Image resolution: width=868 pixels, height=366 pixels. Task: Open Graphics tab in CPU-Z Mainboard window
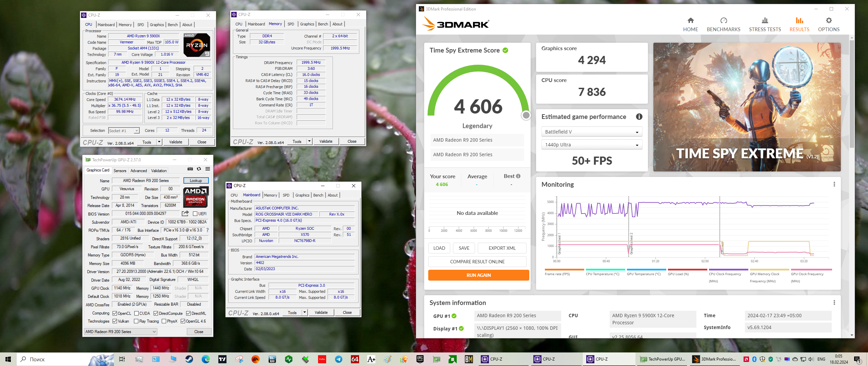[x=302, y=195]
